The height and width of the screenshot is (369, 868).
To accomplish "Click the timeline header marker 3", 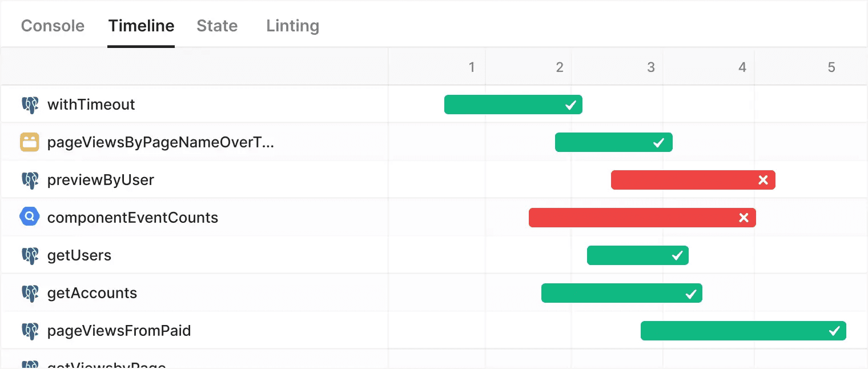I will 651,67.
